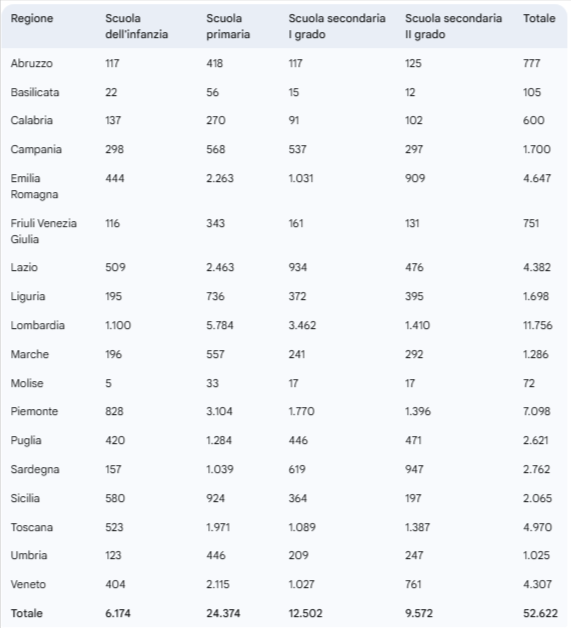Click the Molise infanzia value 5
This screenshot has width=571, height=628.
tap(109, 383)
